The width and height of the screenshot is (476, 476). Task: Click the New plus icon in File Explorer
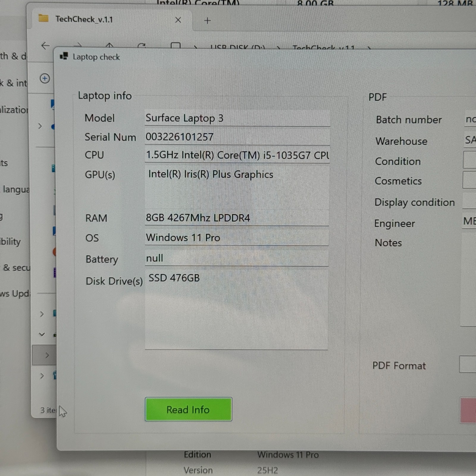coord(45,79)
